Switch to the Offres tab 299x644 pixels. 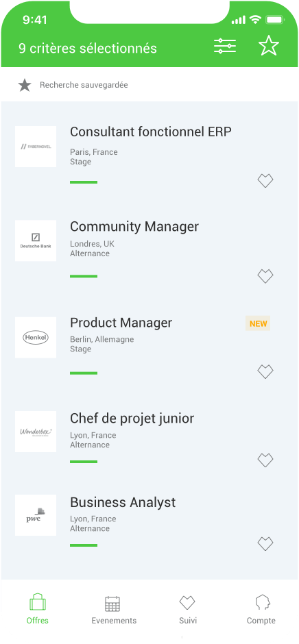coord(38,609)
